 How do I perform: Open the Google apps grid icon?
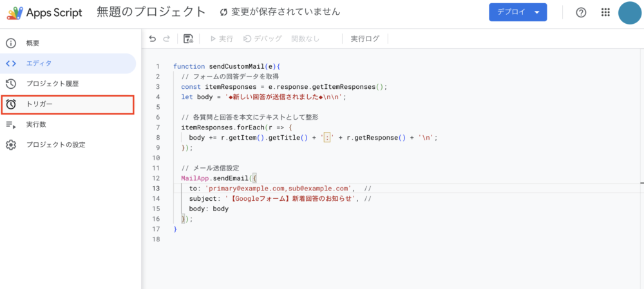[605, 13]
